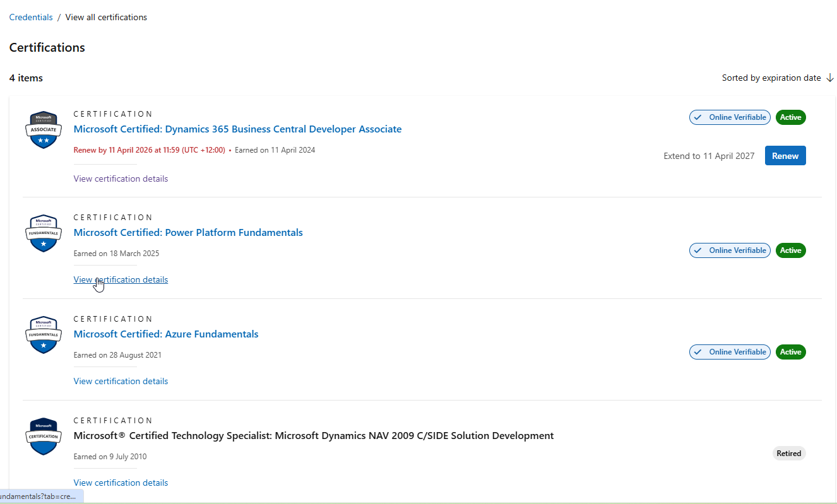View certification details for Business Central Developer
Screen dimensions: 837x504
[x=121, y=179]
